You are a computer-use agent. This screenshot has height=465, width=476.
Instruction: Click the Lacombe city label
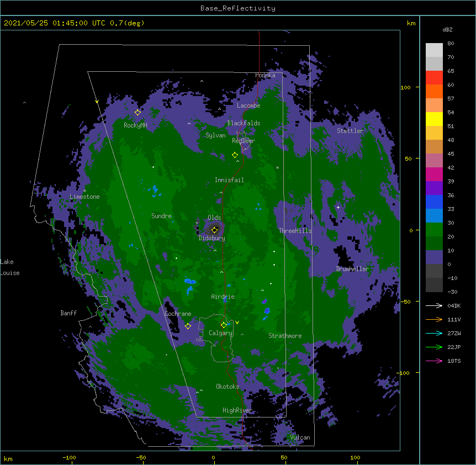[248, 105]
